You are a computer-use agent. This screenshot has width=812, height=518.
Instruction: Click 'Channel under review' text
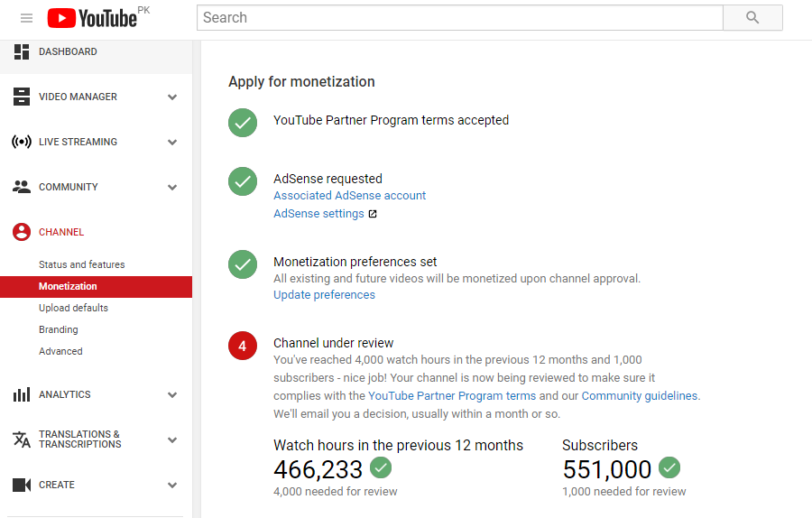(334, 343)
